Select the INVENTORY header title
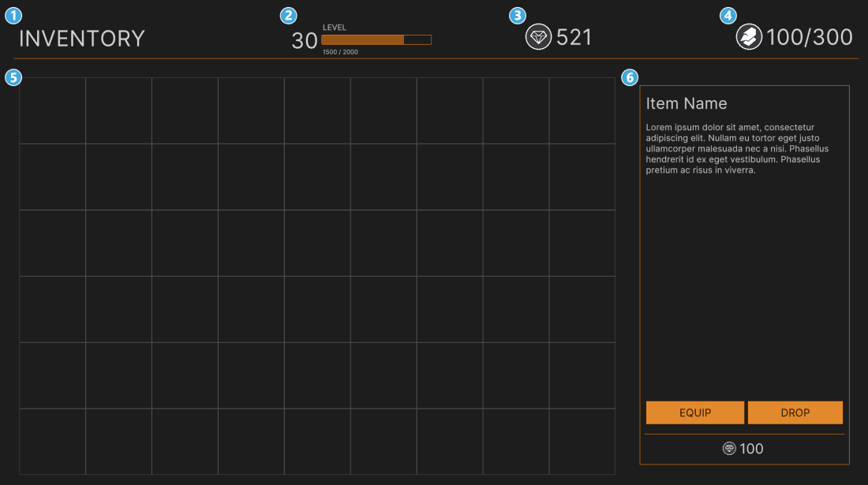Image resolution: width=868 pixels, height=485 pixels. tap(82, 37)
